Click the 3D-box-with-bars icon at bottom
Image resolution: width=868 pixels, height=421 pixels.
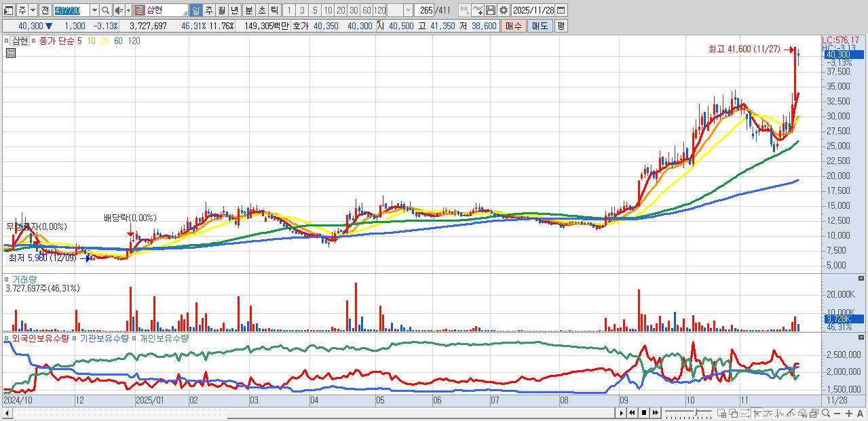point(802,413)
